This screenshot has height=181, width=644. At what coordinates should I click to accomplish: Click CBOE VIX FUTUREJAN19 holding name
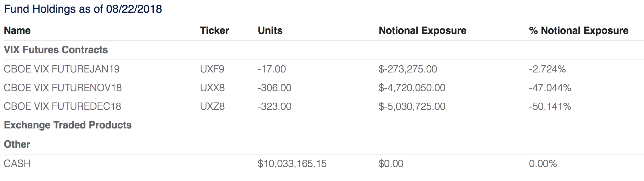[x=61, y=69]
